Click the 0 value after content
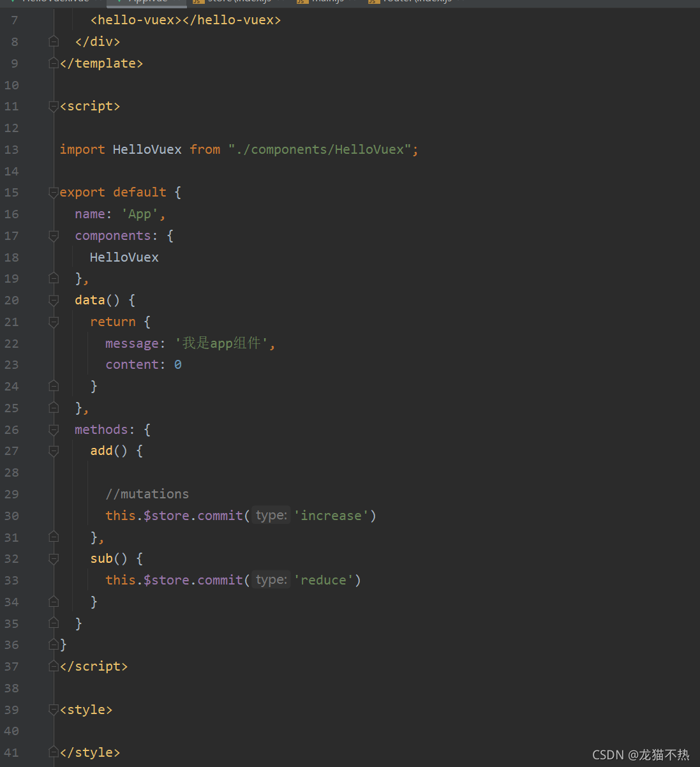This screenshot has width=700, height=767. tap(178, 365)
